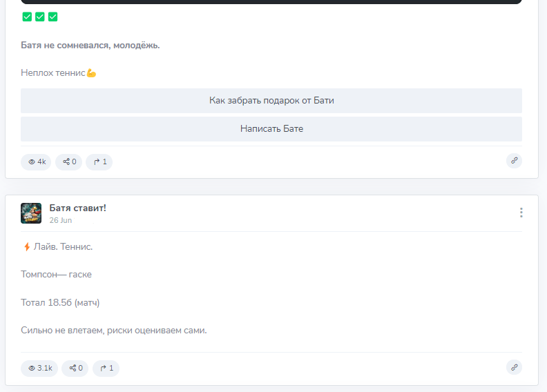Click the forwards counter in the 3.1k post
The width and height of the screenshot is (547, 392).
[x=106, y=369]
